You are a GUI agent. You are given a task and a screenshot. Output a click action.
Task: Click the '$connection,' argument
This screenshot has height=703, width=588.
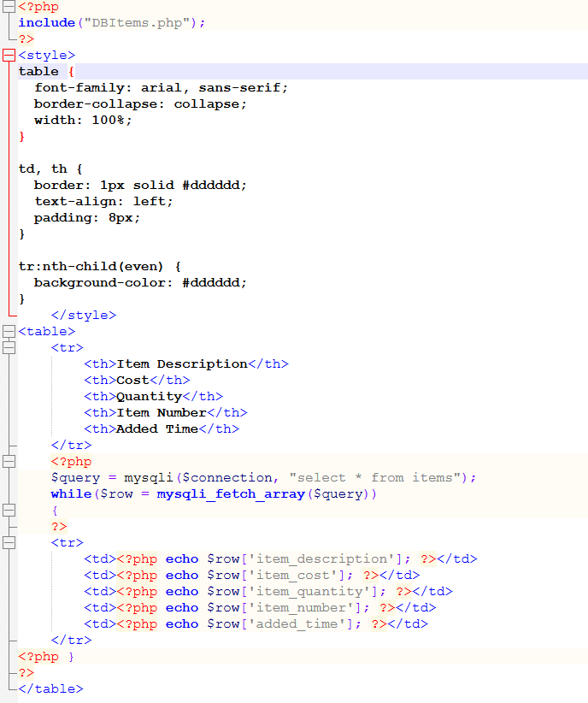231,477
